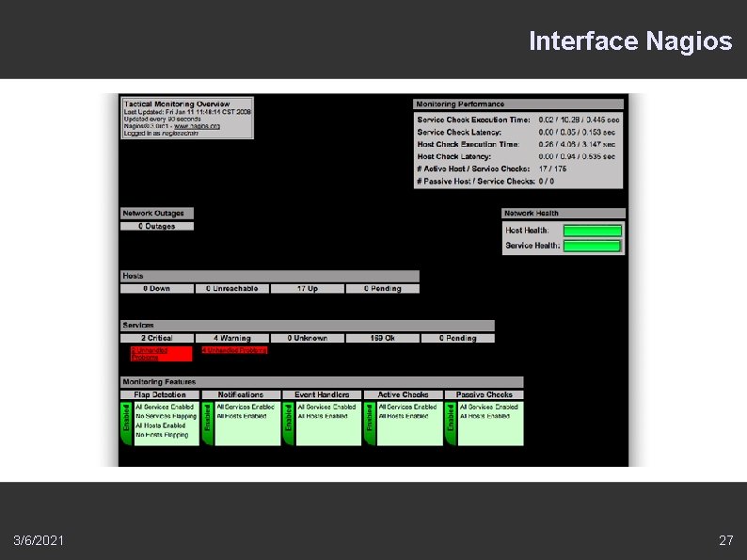The width and height of the screenshot is (747, 560).
Task: Click the Network Health header
Action: coord(564,213)
